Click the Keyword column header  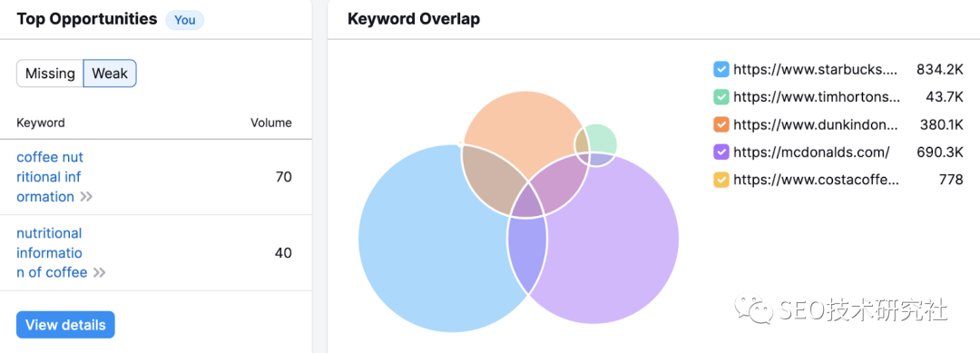[x=41, y=123]
